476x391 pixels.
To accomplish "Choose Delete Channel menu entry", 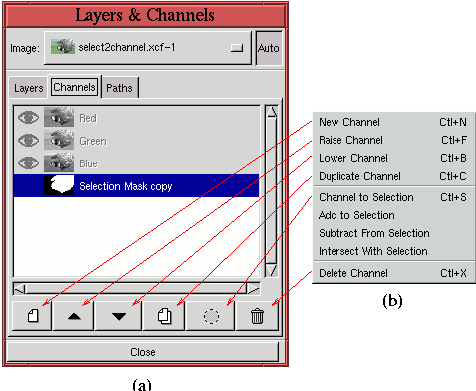I will point(393,273).
